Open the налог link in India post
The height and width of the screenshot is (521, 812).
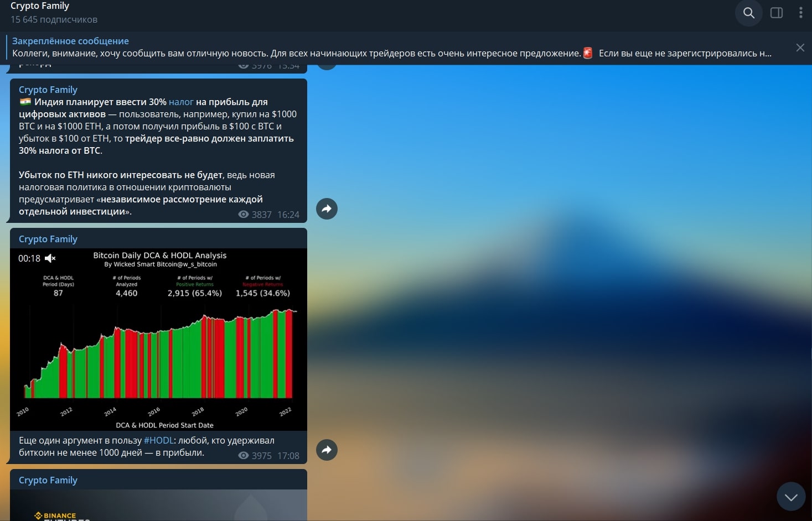181,102
